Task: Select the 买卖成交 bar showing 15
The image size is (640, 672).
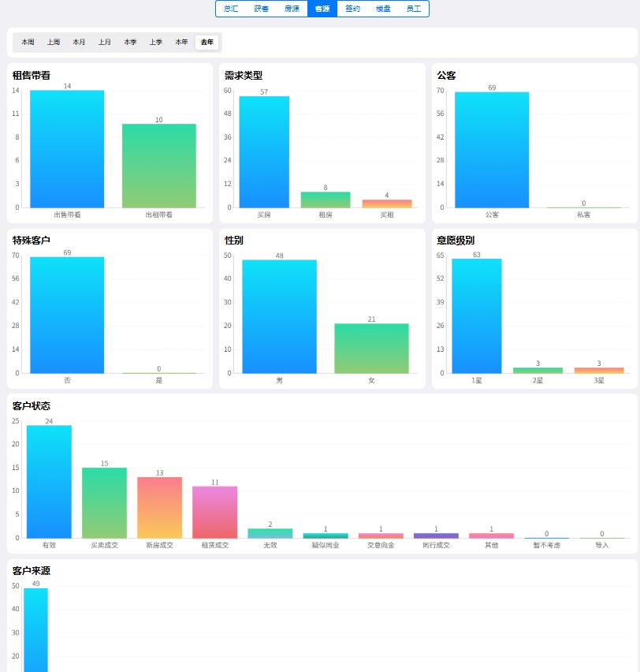Action: [105, 503]
